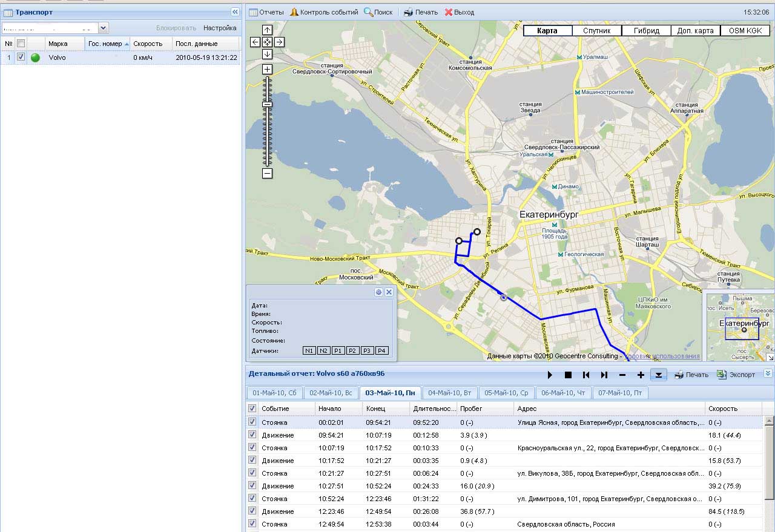
Task: Switch map to Спутник view
Action: [596, 31]
